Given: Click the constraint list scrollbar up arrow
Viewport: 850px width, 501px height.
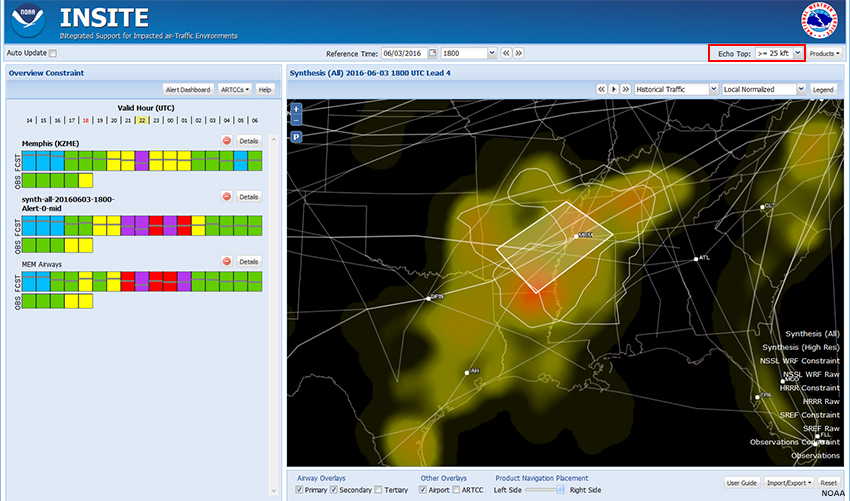Looking at the screenshot, I should pos(274,140).
